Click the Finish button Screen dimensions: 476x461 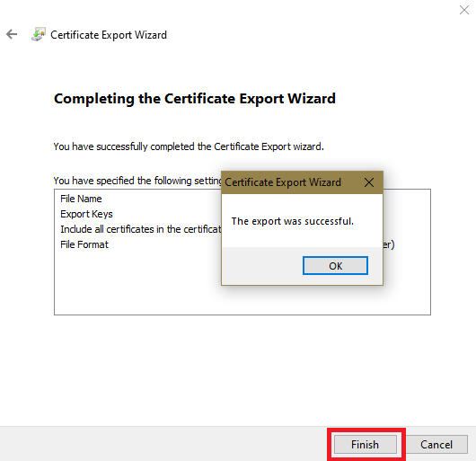[x=366, y=445]
